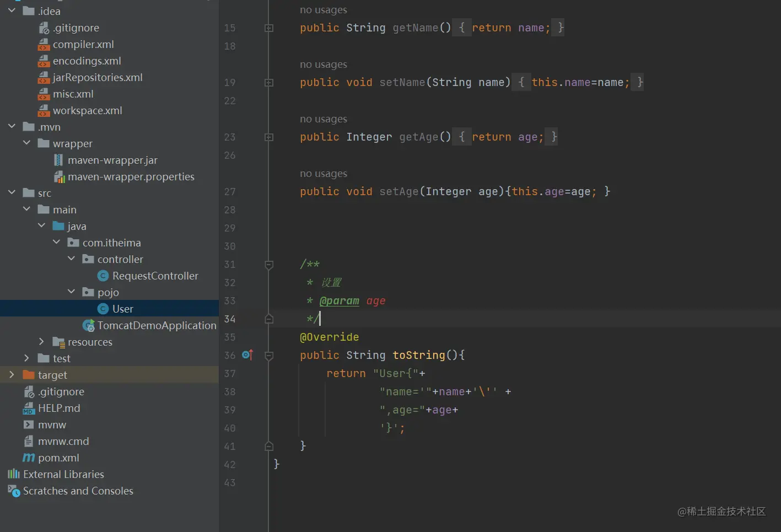This screenshot has height=532, width=781.
Task: Expand the target folder chevron
Action: coord(12,374)
